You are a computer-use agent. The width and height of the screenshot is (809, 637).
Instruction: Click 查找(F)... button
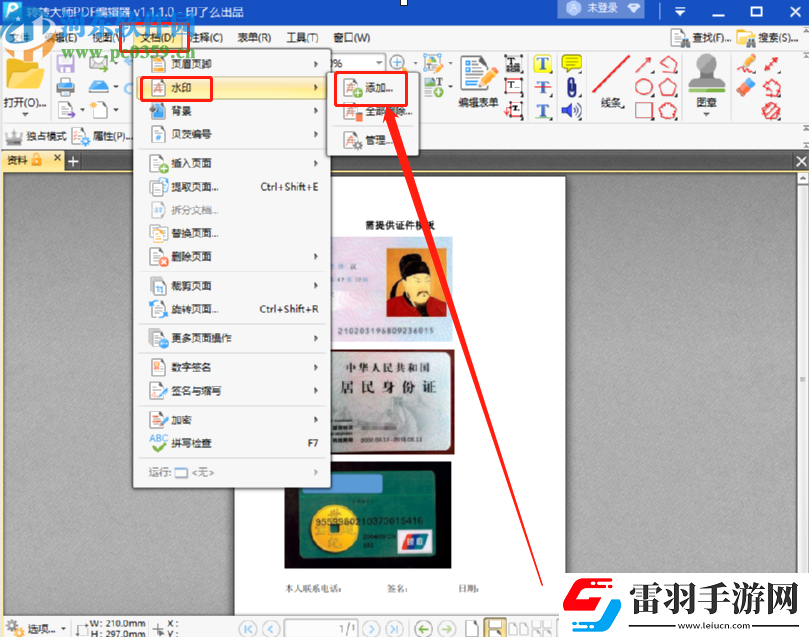point(701,38)
